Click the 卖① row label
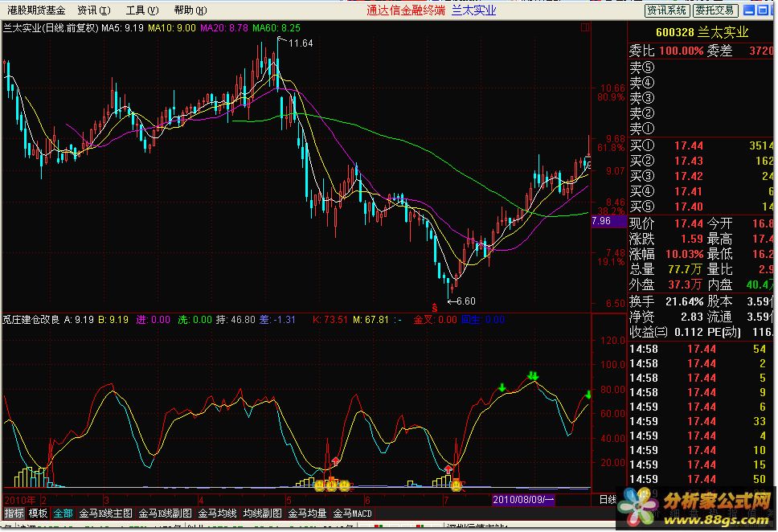The width and height of the screenshot is (778, 532). click(642, 129)
